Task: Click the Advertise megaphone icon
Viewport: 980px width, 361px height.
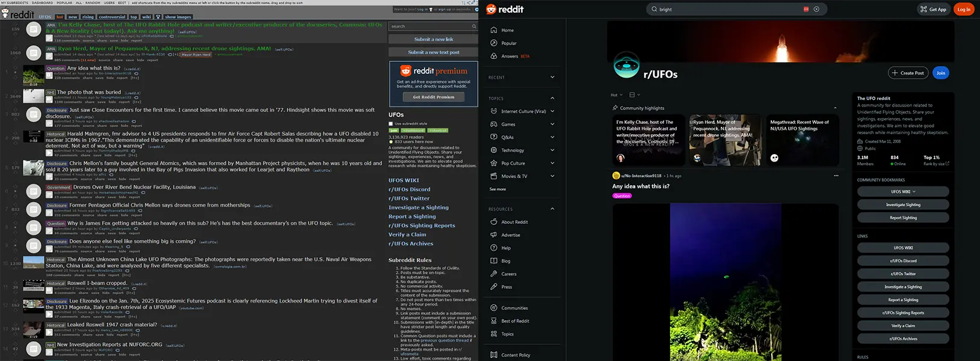Action: click(494, 235)
